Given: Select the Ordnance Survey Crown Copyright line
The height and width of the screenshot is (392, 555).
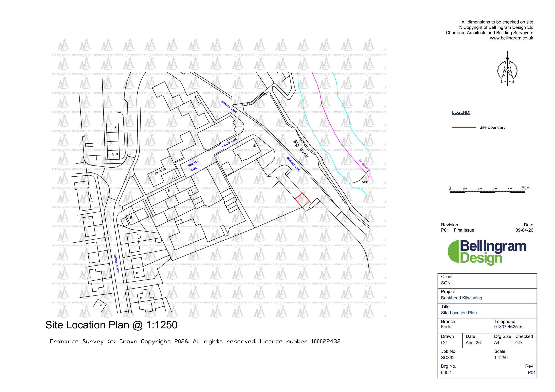Looking at the screenshot, I should point(195,341).
